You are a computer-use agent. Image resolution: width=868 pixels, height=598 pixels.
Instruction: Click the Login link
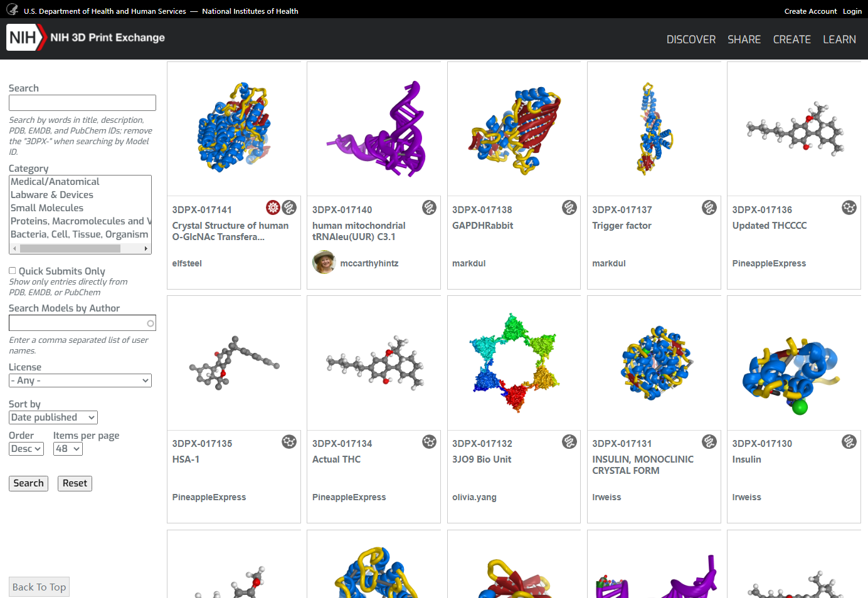[852, 11]
